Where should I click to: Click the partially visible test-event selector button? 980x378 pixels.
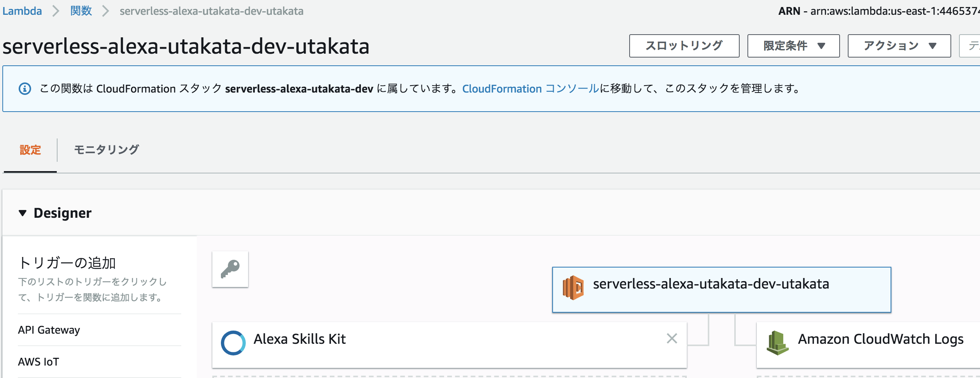coord(970,46)
